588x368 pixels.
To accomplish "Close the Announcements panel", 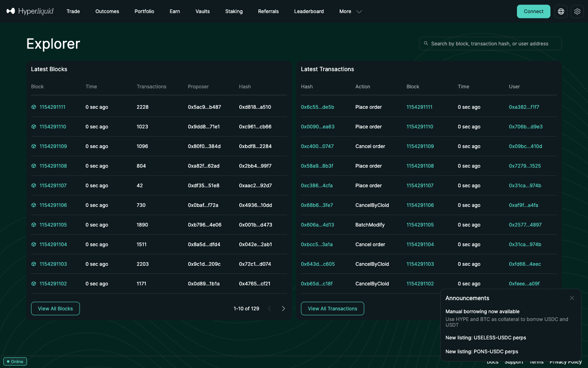I will pos(572,298).
